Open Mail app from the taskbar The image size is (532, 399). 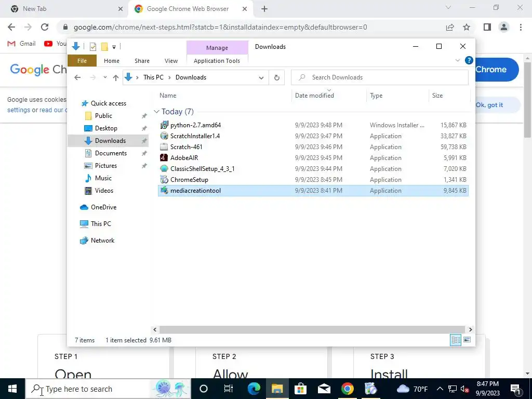point(324,389)
